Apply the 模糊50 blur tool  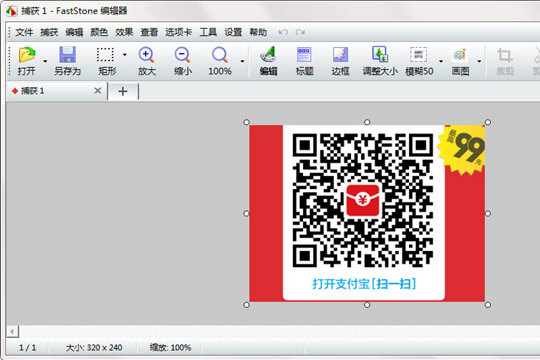coord(418,55)
